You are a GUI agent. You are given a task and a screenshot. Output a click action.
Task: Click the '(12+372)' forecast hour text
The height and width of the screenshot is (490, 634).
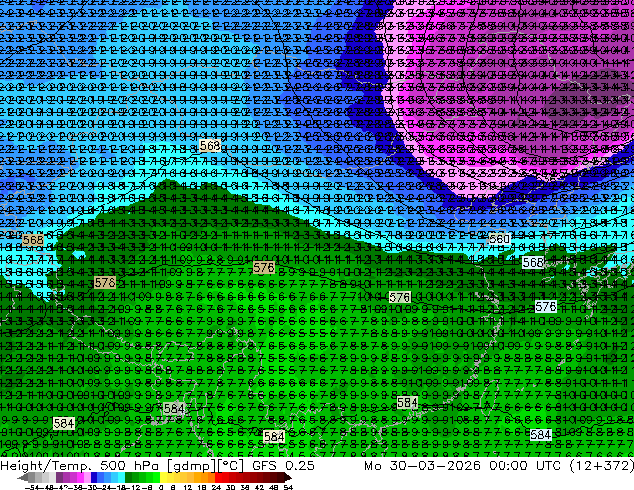point(601,466)
